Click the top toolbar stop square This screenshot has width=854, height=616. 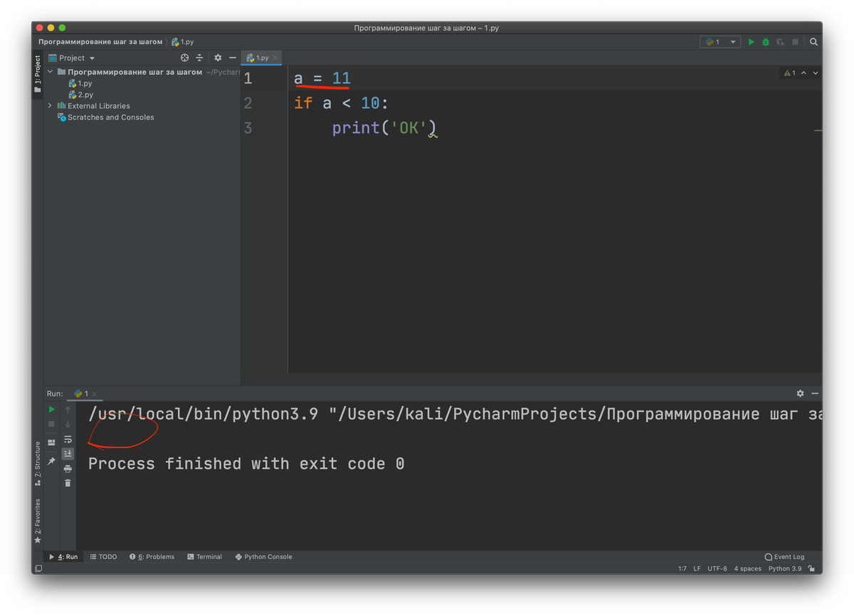[x=796, y=42]
